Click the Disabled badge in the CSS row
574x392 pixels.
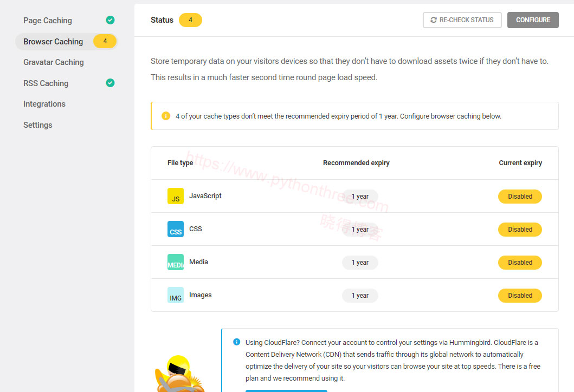[x=520, y=230]
